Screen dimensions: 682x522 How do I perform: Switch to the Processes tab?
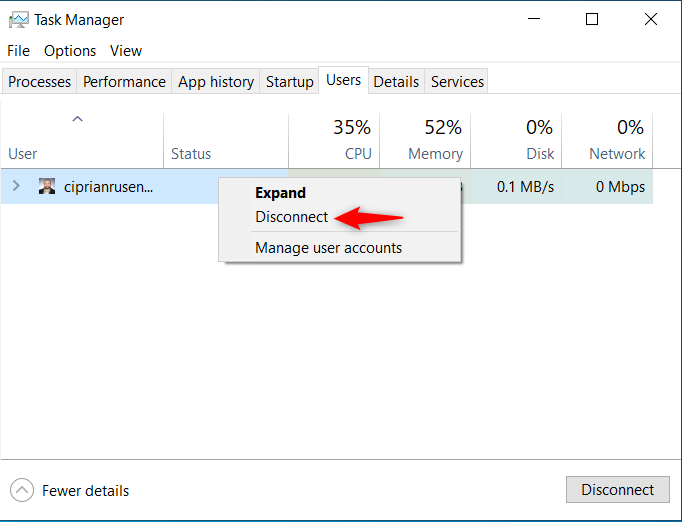(x=39, y=81)
